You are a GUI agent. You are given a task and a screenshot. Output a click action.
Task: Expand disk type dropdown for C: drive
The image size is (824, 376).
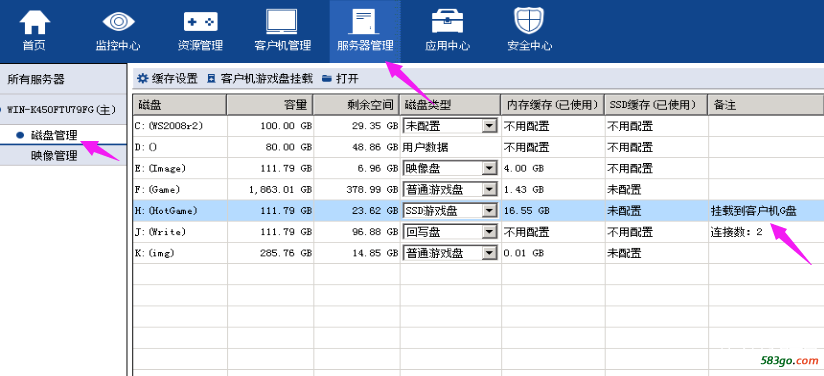coord(490,126)
